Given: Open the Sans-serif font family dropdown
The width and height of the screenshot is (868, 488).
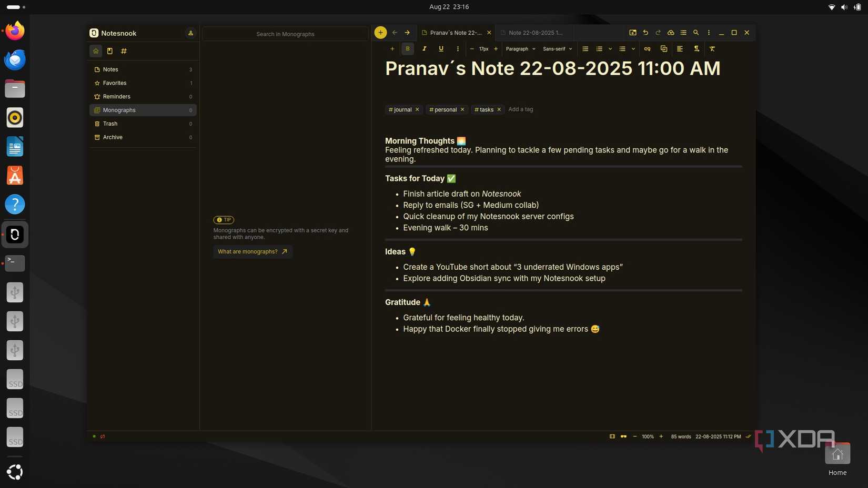Looking at the screenshot, I should [x=557, y=49].
